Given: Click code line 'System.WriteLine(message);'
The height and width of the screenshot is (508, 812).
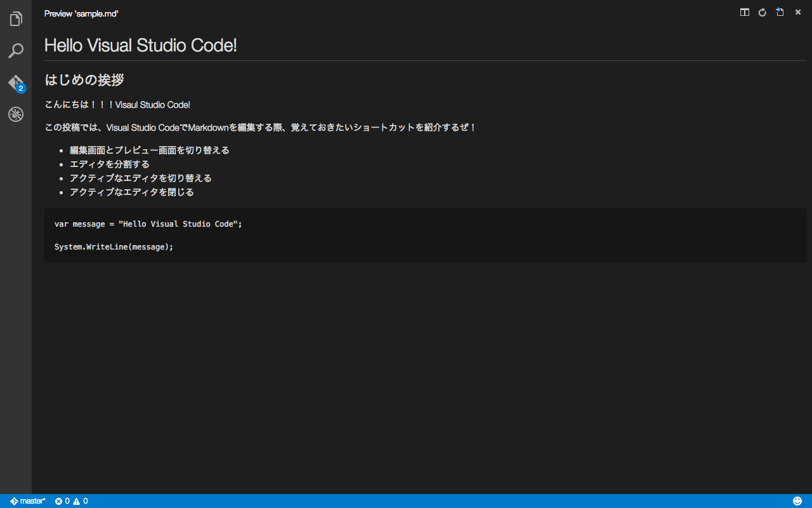Looking at the screenshot, I should tap(114, 247).
